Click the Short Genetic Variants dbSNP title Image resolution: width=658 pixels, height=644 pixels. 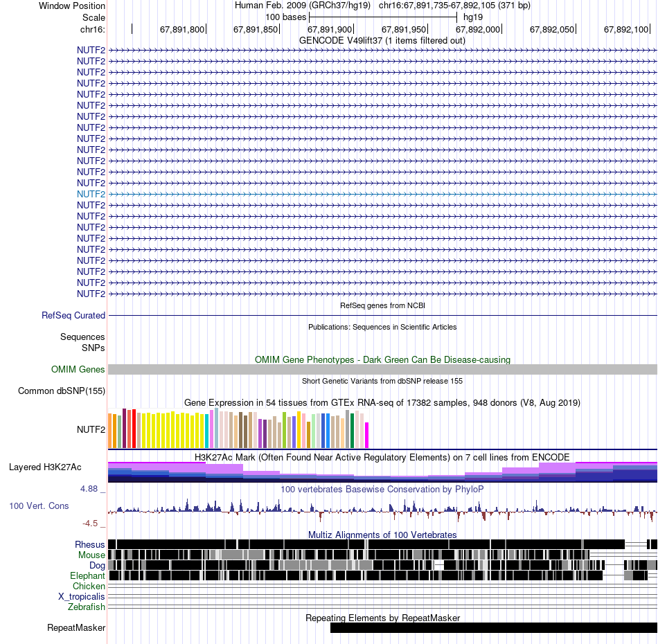click(382, 381)
